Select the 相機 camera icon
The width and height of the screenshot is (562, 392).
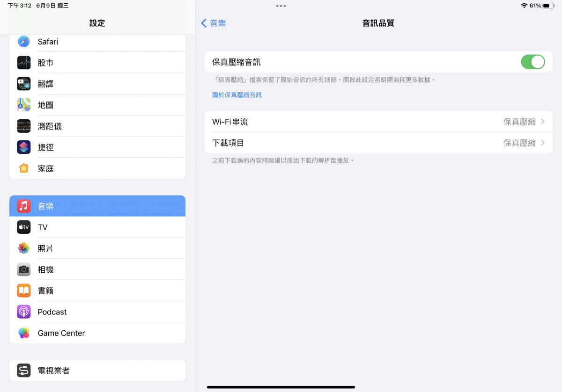coord(24,269)
